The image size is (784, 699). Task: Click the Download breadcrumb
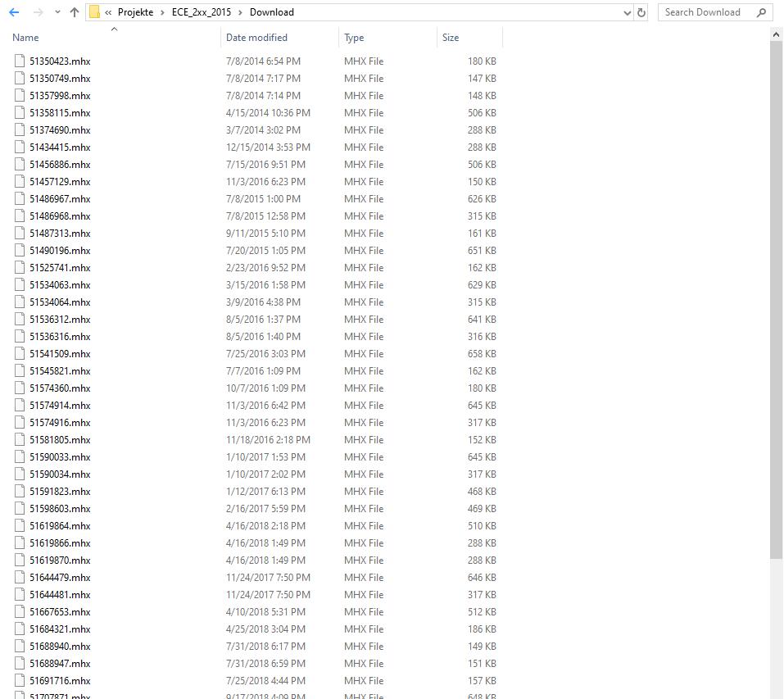click(x=271, y=12)
